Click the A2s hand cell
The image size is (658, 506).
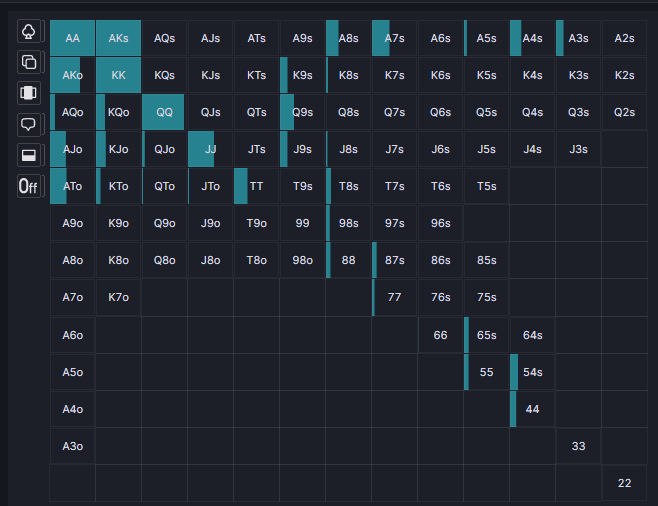[x=624, y=38]
